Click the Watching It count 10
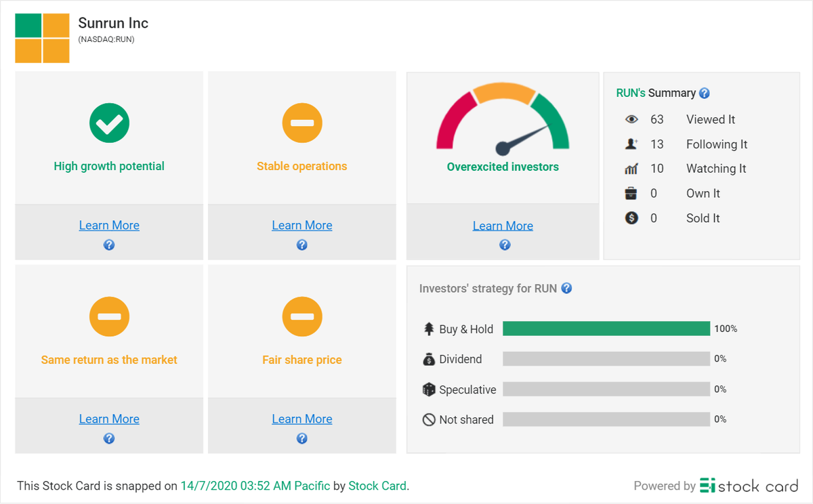This screenshot has width=813, height=504. pyautogui.click(x=657, y=169)
